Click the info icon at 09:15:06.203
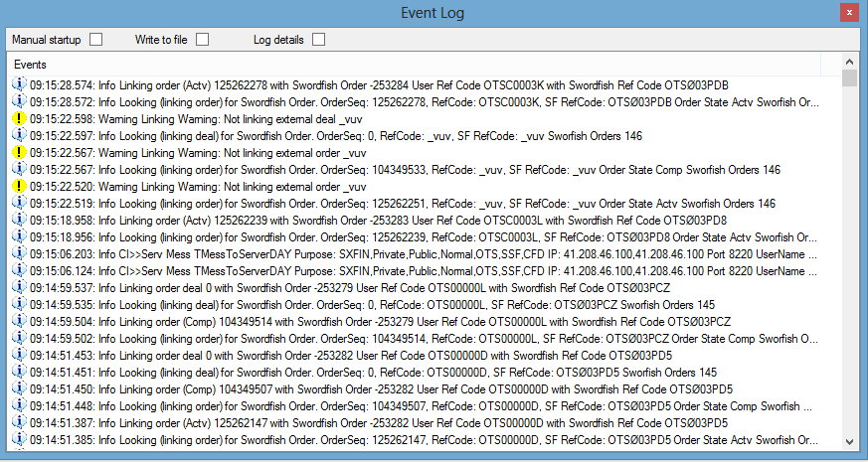 [x=18, y=253]
